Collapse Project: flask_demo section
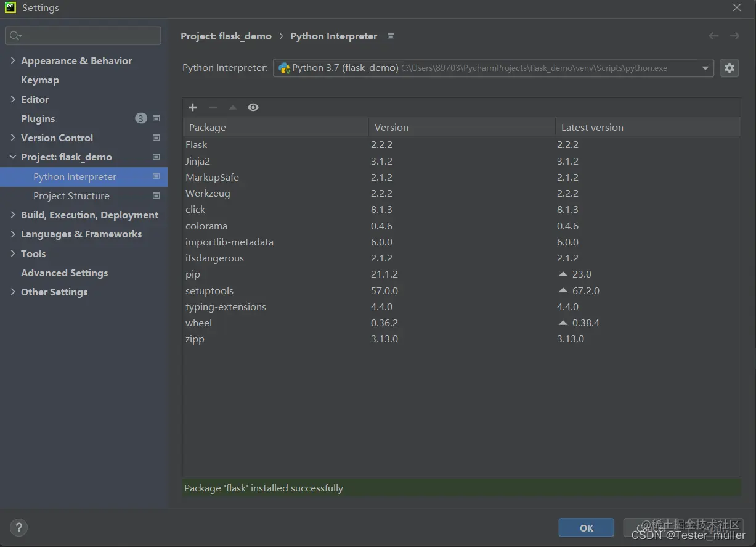Viewport: 756px width, 547px height. [x=13, y=157]
